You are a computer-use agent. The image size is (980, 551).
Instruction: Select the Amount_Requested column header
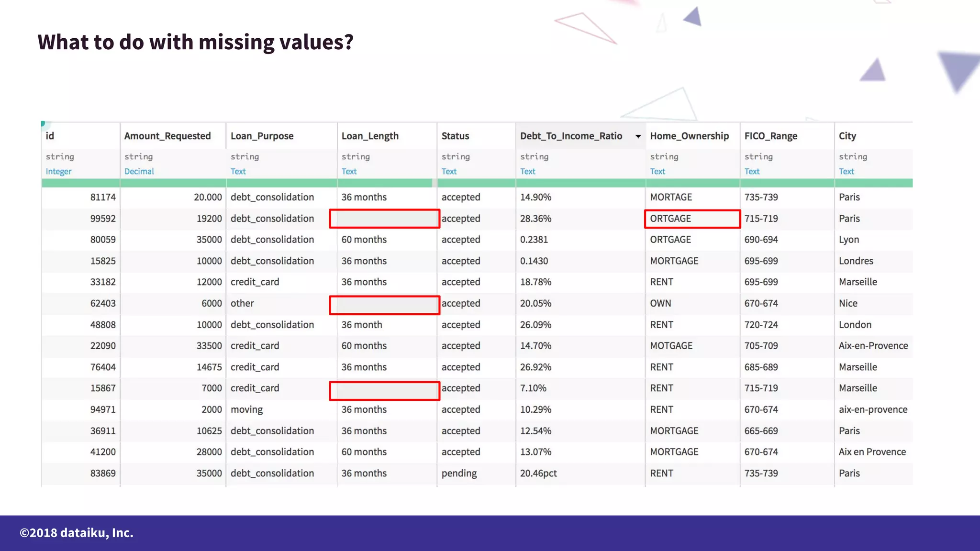(167, 136)
